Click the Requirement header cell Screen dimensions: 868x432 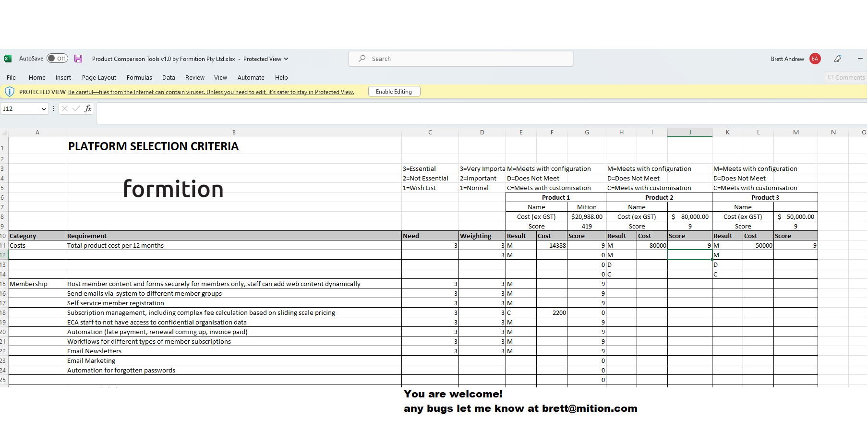(234, 236)
